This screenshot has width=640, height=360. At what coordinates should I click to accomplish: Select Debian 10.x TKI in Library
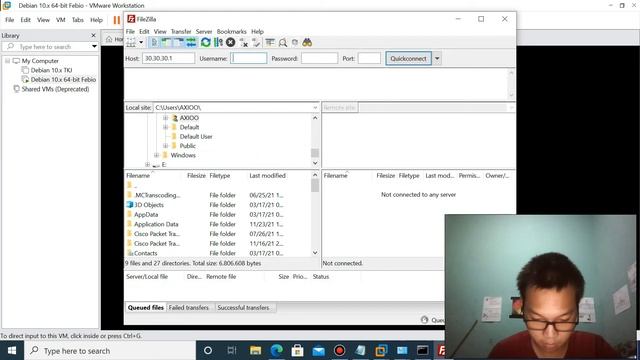[51, 70]
